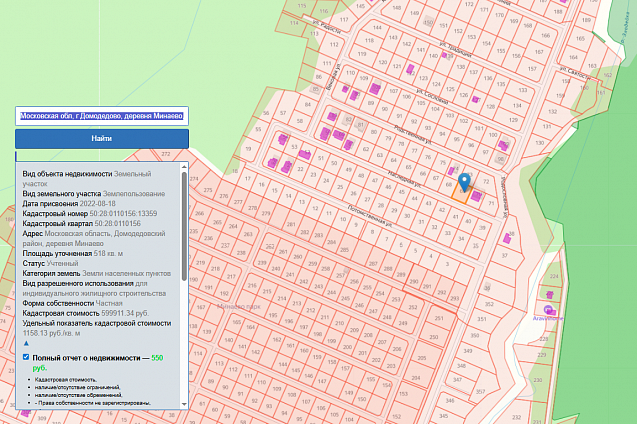This screenshot has width=637, height=424.
Task: Click the 'Наследная ул.' street label
Action: click(404, 179)
